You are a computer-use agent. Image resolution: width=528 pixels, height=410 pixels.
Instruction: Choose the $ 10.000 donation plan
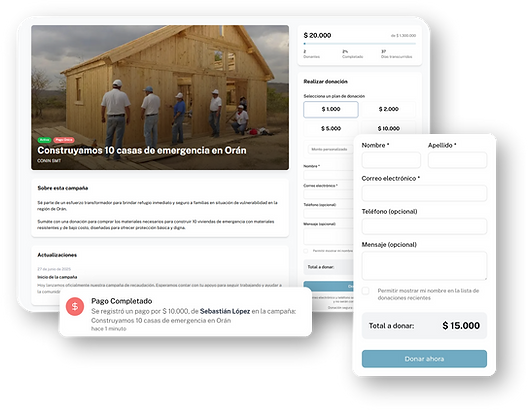pyautogui.click(x=389, y=129)
